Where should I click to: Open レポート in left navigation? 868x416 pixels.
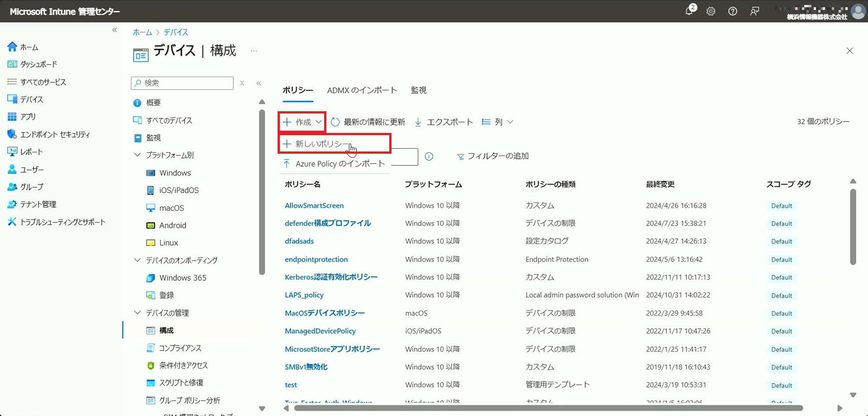25,152
